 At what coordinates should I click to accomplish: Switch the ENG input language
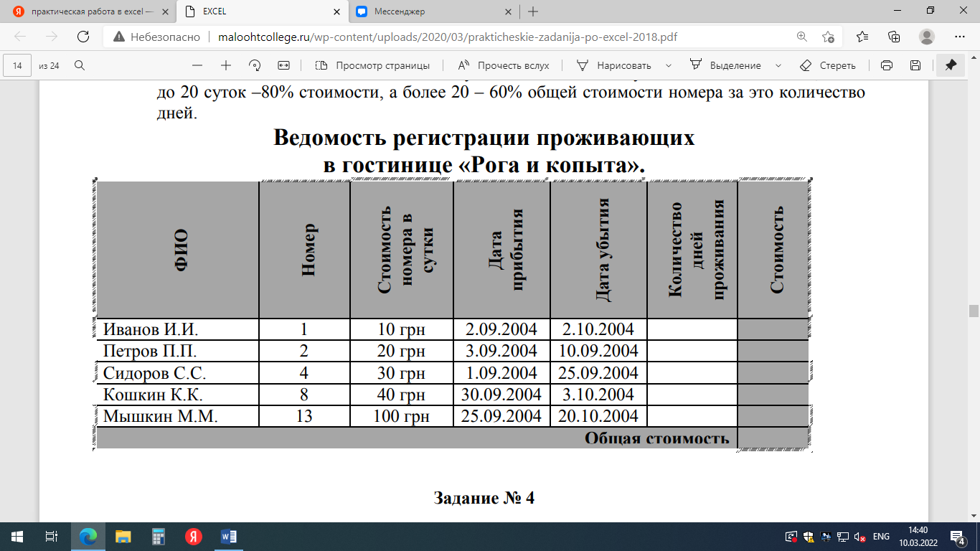coord(881,537)
